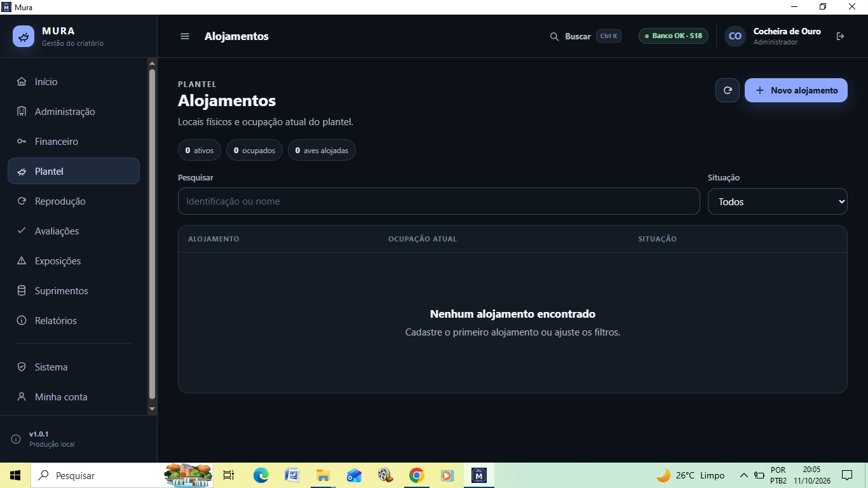This screenshot has height=488, width=868.
Task: Open File Explorer from taskbar
Action: 323,475
